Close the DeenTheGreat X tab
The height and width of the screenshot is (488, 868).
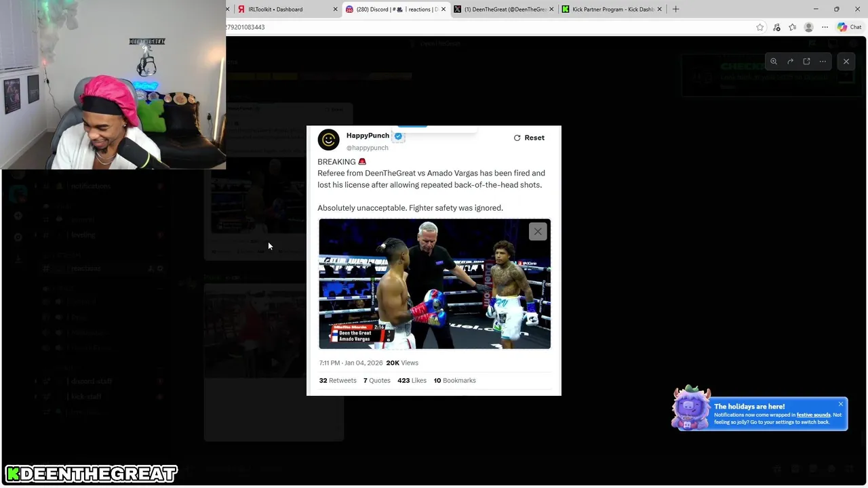(551, 9)
